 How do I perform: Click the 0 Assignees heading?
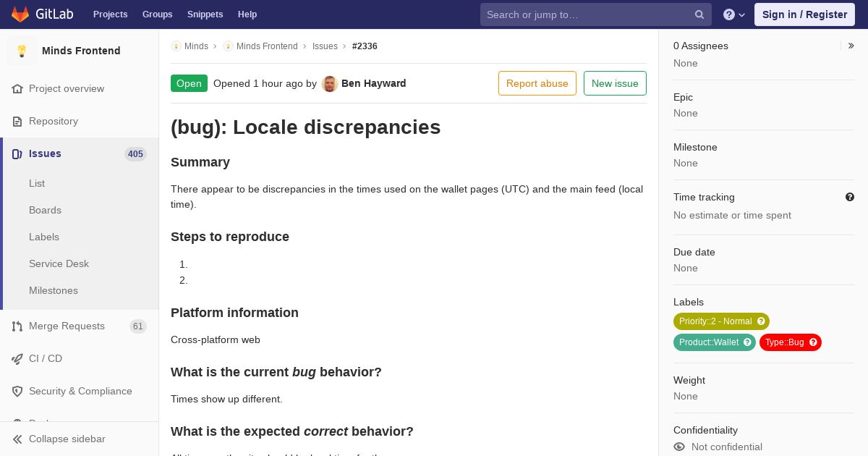click(701, 46)
